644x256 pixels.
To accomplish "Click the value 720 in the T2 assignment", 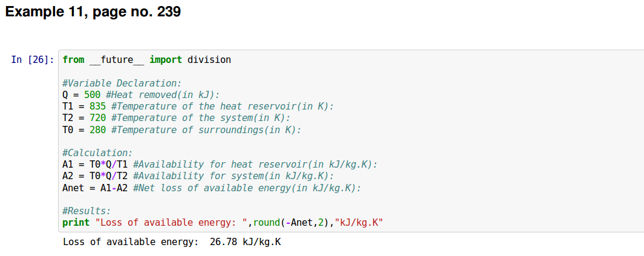I will 97,117.
